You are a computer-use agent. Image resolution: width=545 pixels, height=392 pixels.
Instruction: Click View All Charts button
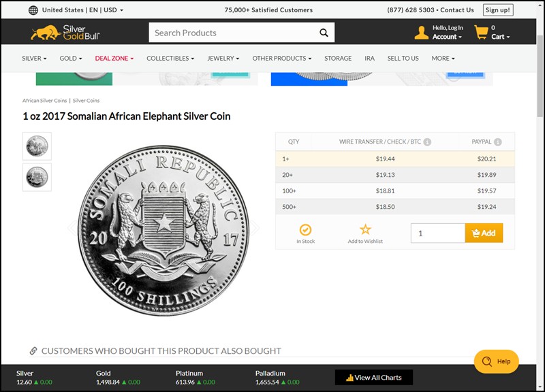pos(373,378)
